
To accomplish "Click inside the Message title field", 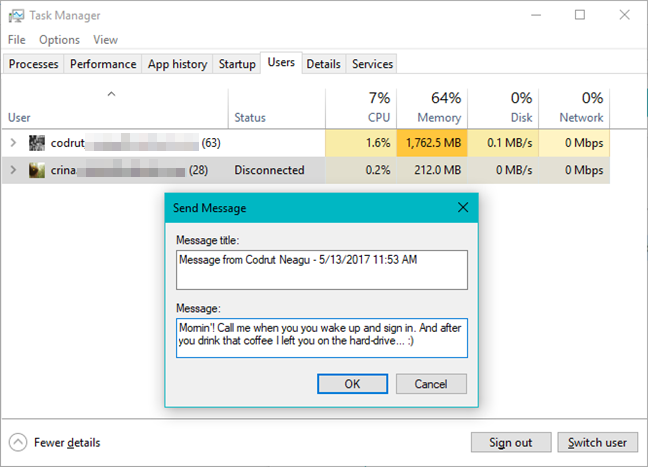I will pyautogui.click(x=322, y=270).
